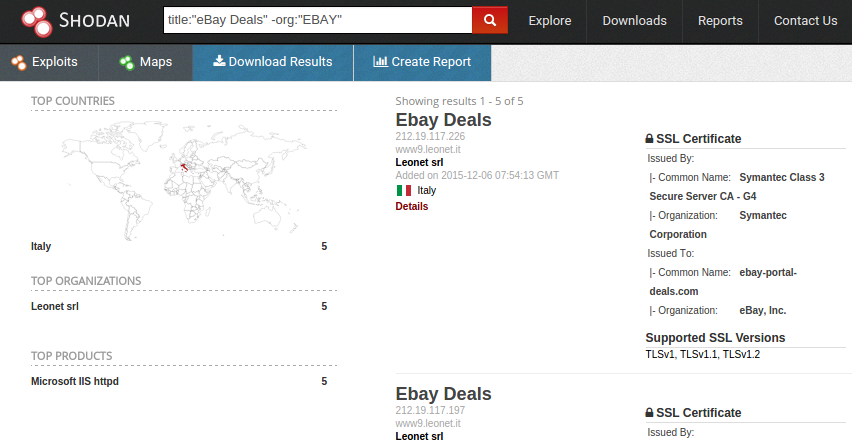Click the Italy flag icon
Viewport: 852px width, 443px height.
tap(404, 190)
